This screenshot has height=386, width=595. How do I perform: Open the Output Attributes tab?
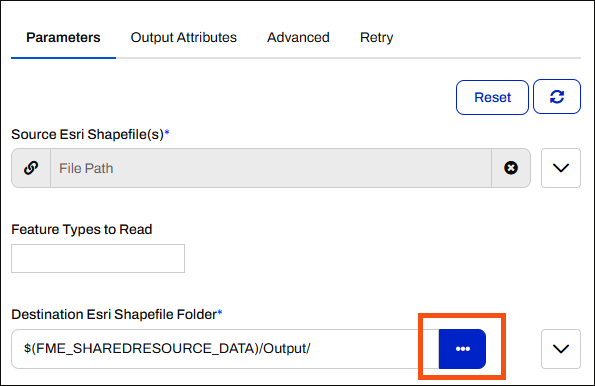click(184, 38)
